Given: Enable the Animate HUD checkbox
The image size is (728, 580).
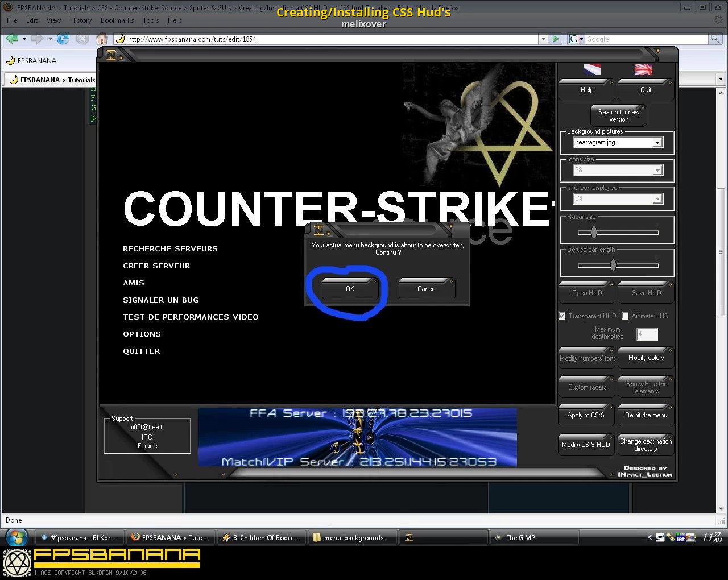Looking at the screenshot, I should coord(625,316).
